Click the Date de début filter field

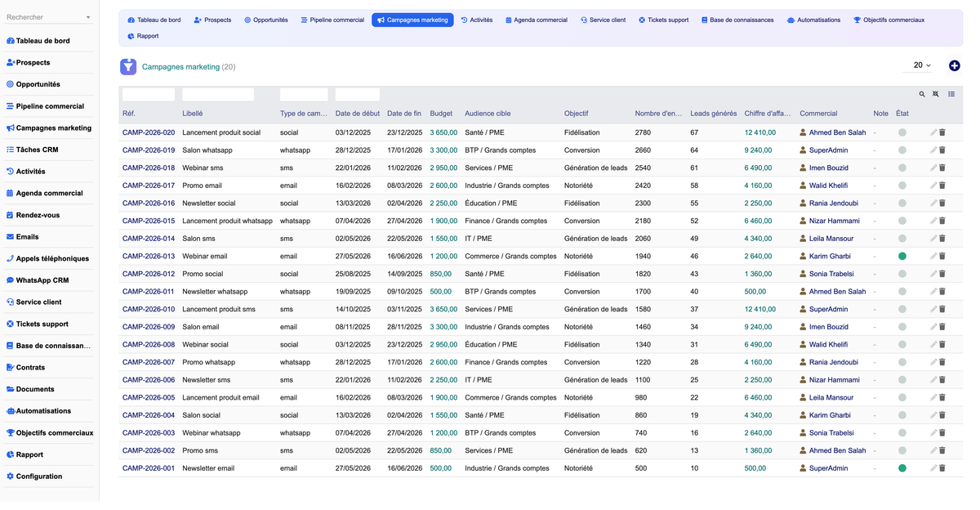coord(358,95)
